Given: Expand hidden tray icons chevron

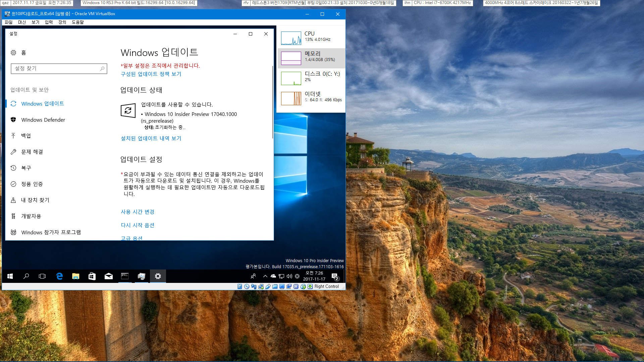Looking at the screenshot, I should 265,276.
